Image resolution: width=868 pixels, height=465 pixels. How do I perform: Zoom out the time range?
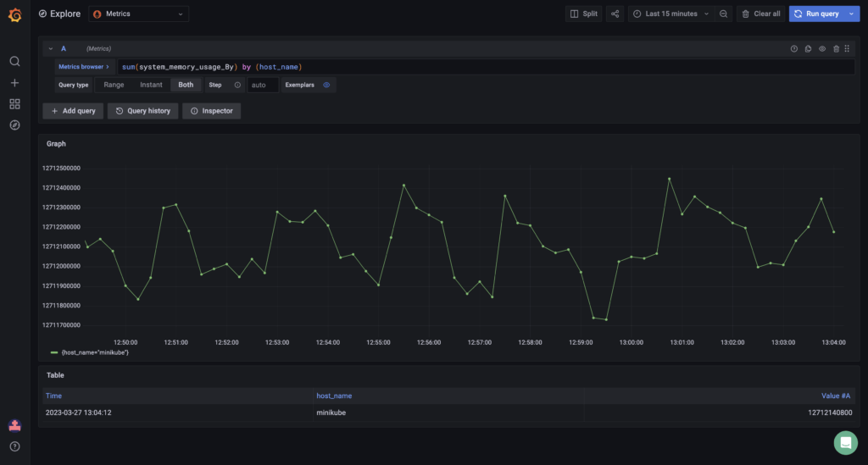[724, 14]
